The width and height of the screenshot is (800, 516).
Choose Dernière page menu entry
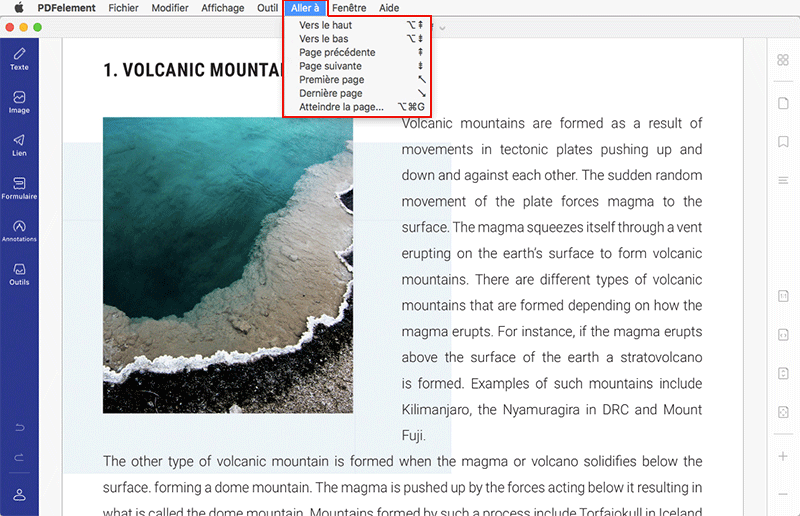point(357,93)
